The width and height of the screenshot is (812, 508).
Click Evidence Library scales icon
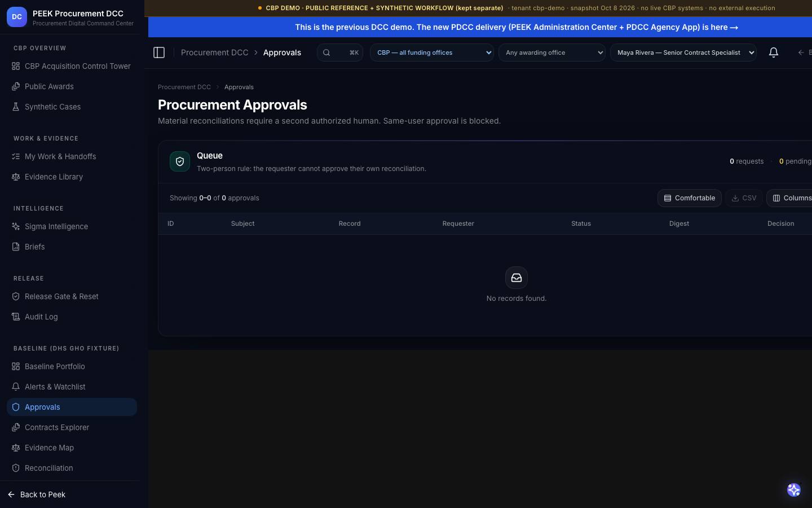16,177
